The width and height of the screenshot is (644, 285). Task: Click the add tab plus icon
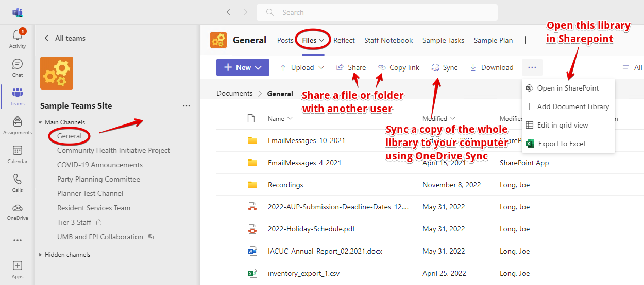(525, 40)
